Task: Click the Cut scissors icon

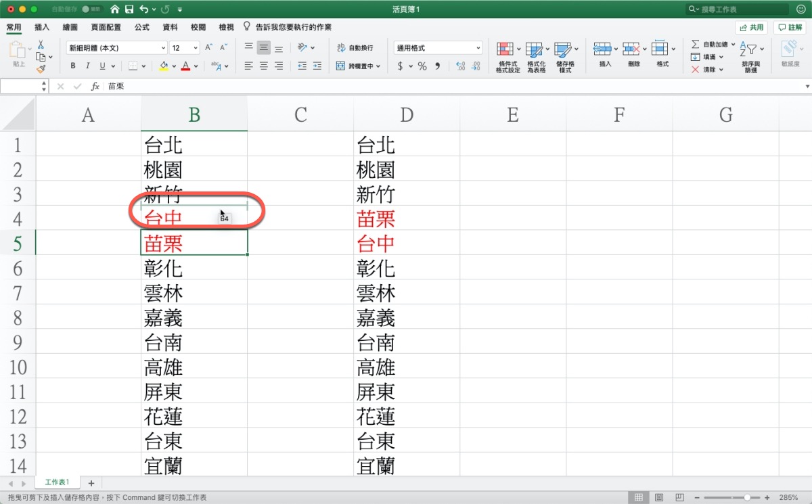Action: (x=41, y=45)
